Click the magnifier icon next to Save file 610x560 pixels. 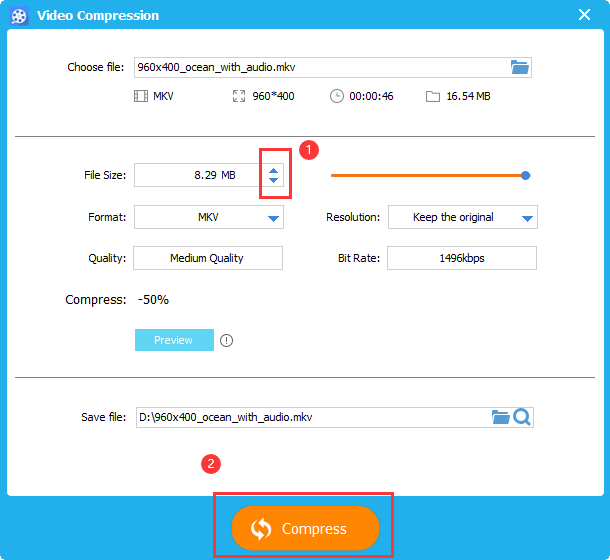(521, 417)
